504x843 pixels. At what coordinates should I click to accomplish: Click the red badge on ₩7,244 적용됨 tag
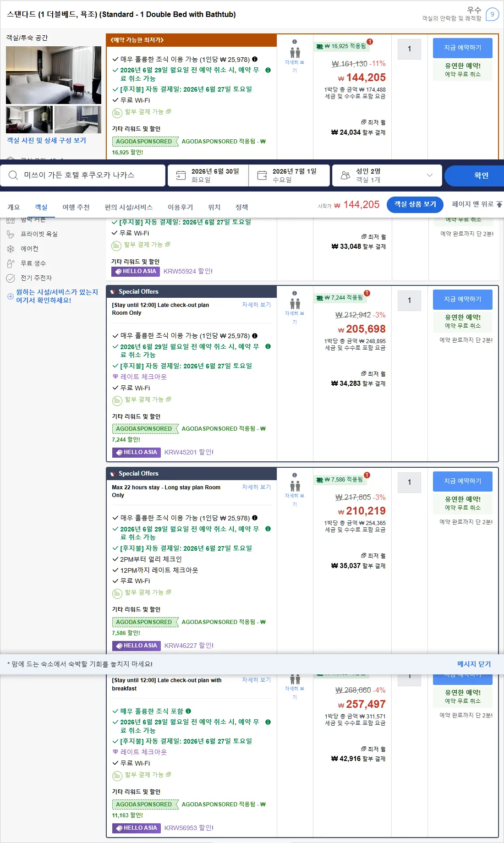tap(367, 293)
